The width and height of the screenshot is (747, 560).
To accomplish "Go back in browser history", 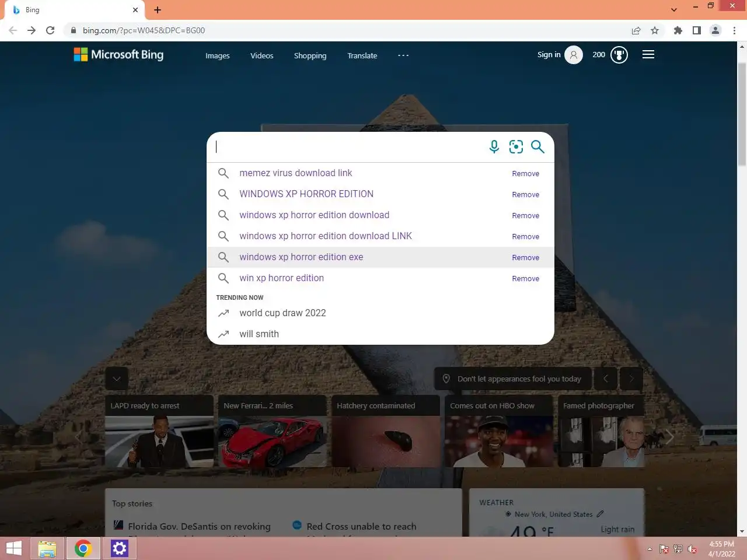I will coord(13,30).
